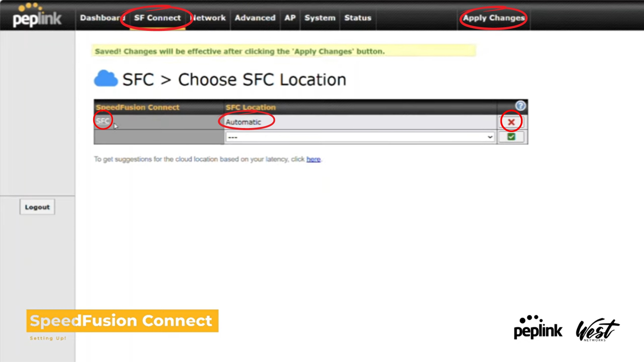
Task: Click the SFC Location column header
Action: coord(251,107)
